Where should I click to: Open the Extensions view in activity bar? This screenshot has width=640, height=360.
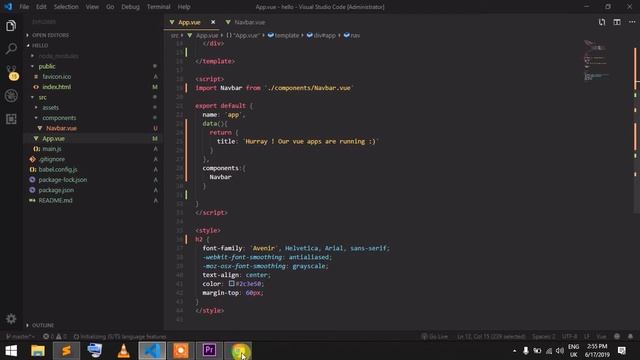[11, 119]
